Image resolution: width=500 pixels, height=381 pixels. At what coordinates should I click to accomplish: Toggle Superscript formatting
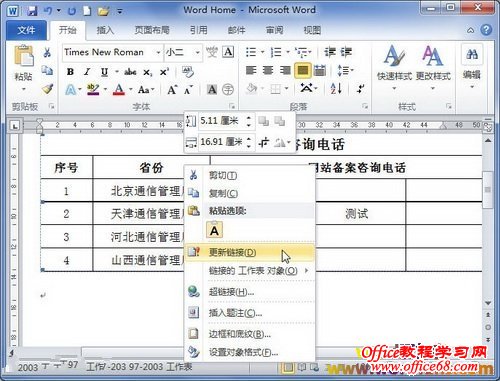coord(164,72)
